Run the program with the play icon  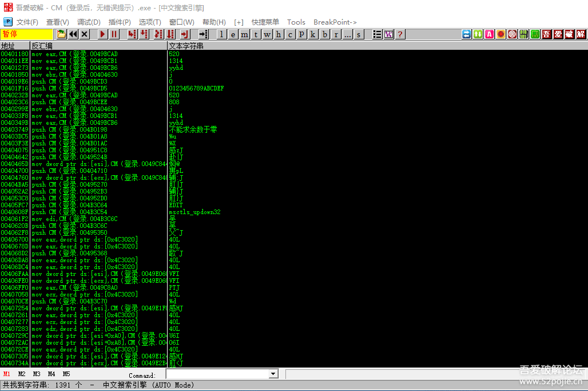(x=102, y=34)
